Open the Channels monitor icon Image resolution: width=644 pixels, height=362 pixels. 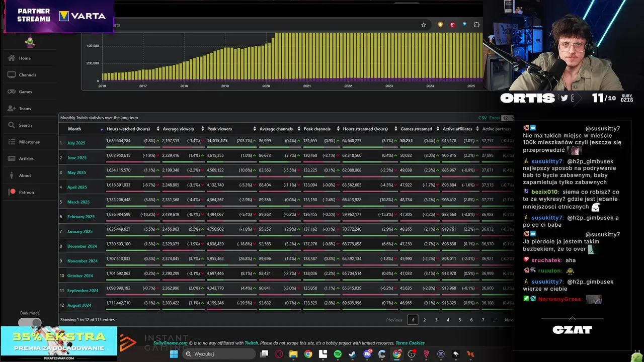point(11,74)
